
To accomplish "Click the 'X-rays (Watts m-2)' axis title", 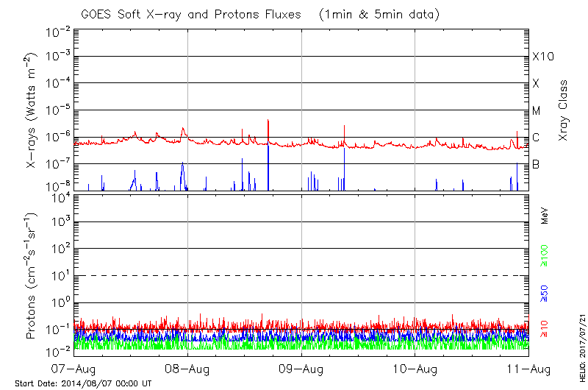I will click(x=32, y=110).
